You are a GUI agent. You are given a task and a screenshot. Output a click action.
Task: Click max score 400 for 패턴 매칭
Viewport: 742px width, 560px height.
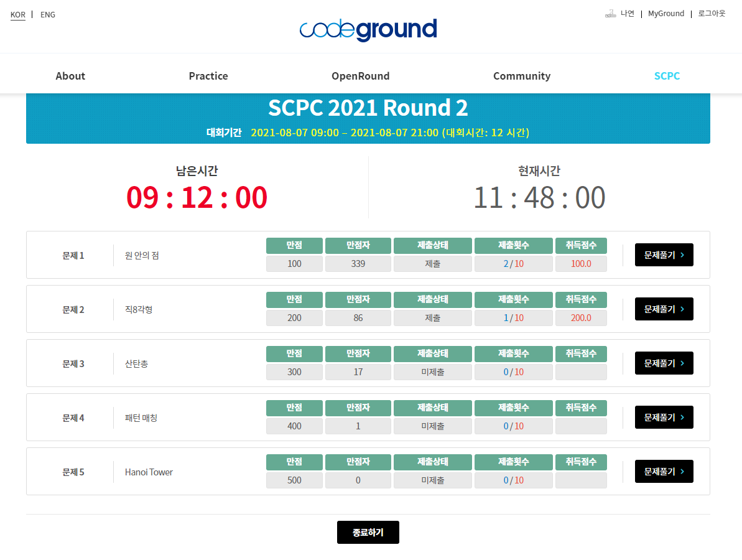294,426
